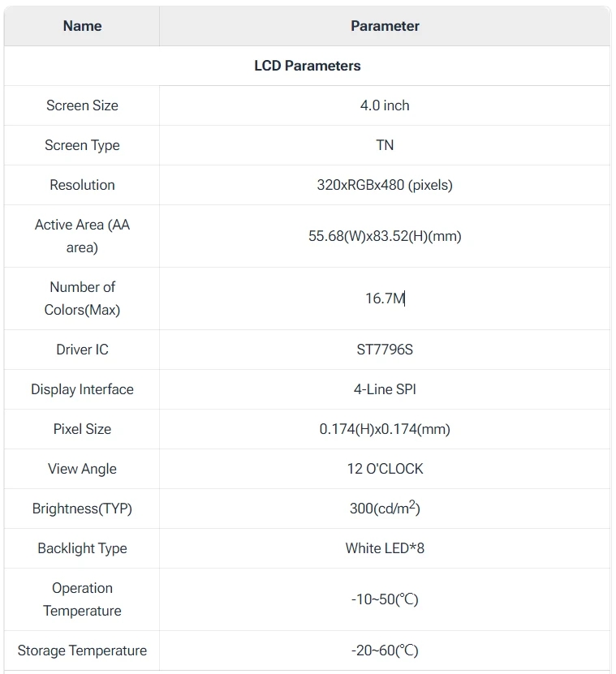Select the "Display Interface" row label
Image resolution: width=616 pixels, height=674 pixels.
[x=82, y=389]
